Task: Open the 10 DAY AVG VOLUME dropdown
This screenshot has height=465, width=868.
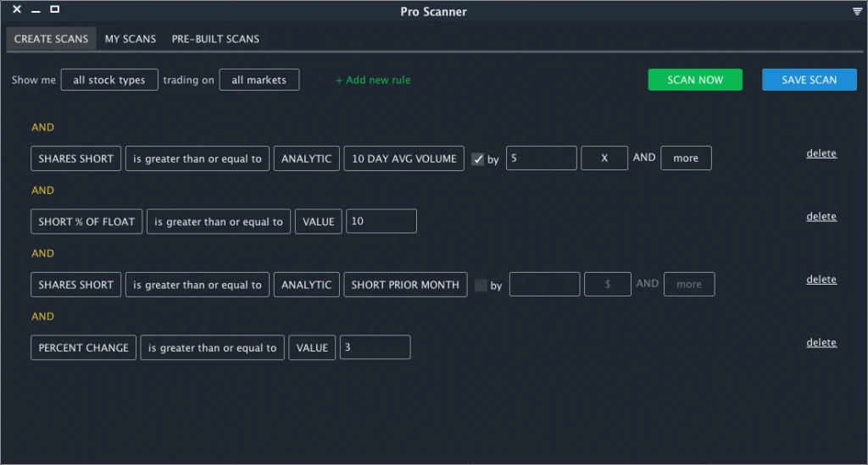Action: click(404, 158)
